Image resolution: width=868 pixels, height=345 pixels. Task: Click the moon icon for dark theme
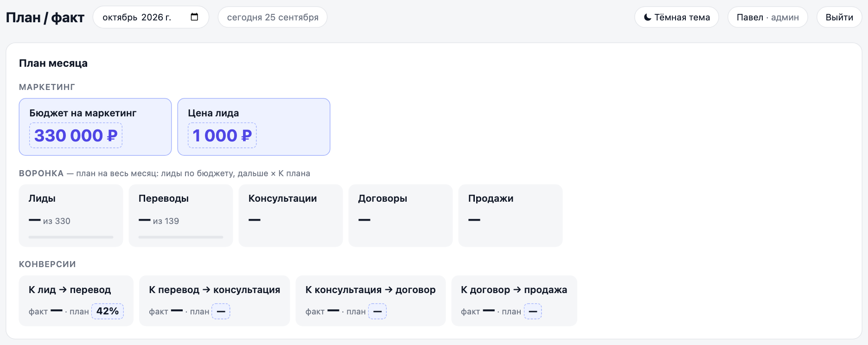pos(648,18)
